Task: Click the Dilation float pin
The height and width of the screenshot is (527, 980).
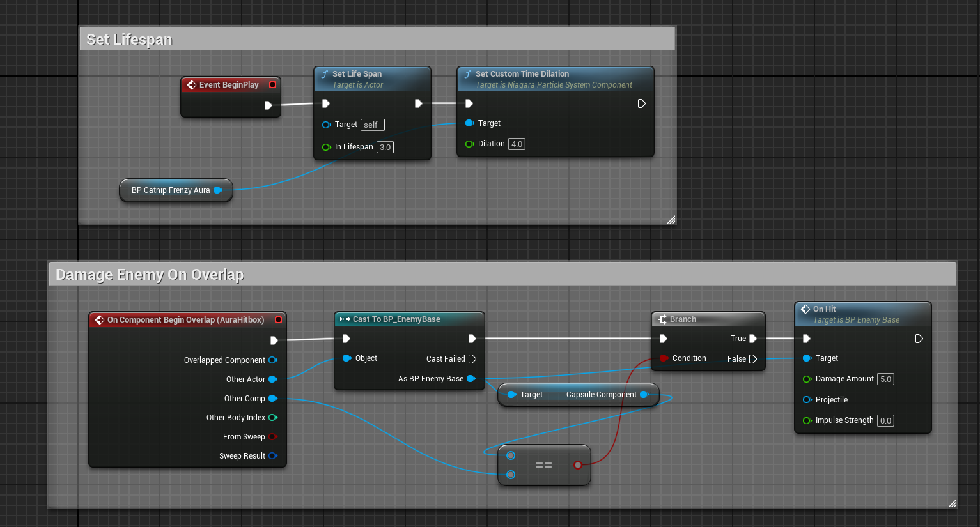Action: (469, 144)
